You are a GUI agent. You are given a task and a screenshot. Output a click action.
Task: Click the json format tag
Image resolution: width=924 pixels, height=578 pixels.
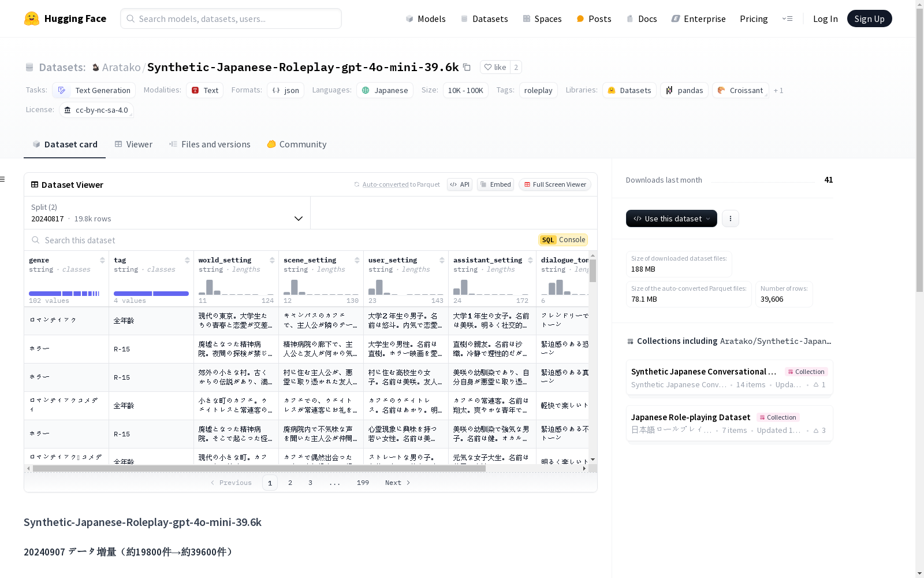[x=285, y=90]
